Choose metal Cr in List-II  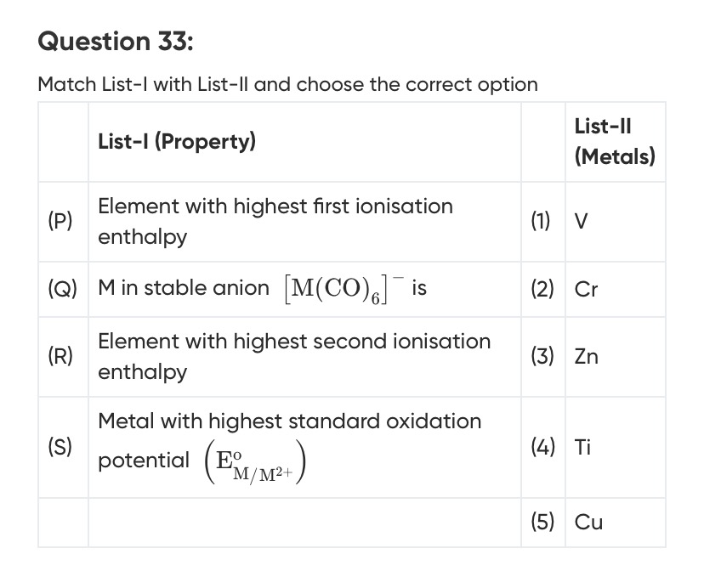tap(586, 289)
